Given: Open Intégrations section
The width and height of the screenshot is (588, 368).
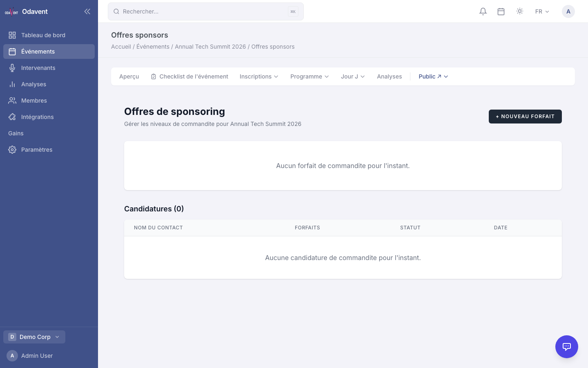Looking at the screenshot, I should [49, 117].
